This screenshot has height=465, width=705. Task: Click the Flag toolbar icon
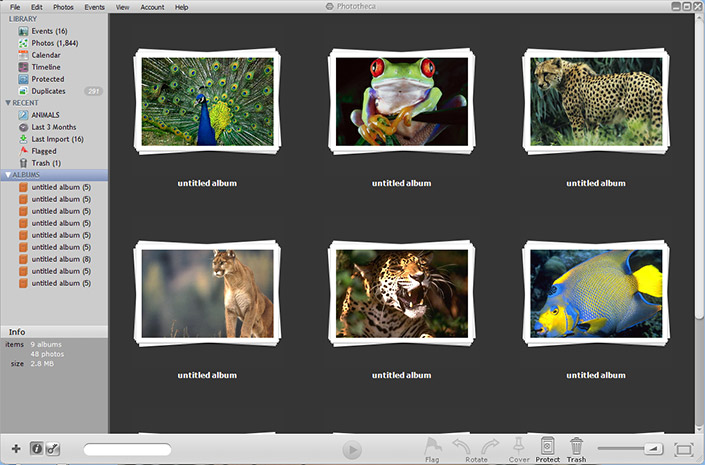[x=432, y=449]
